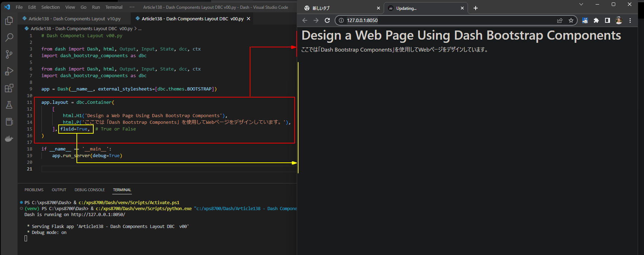Click 'fluid=True,' in the code
The height and width of the screenshot is (255, 644).
[x=75, y=129]
